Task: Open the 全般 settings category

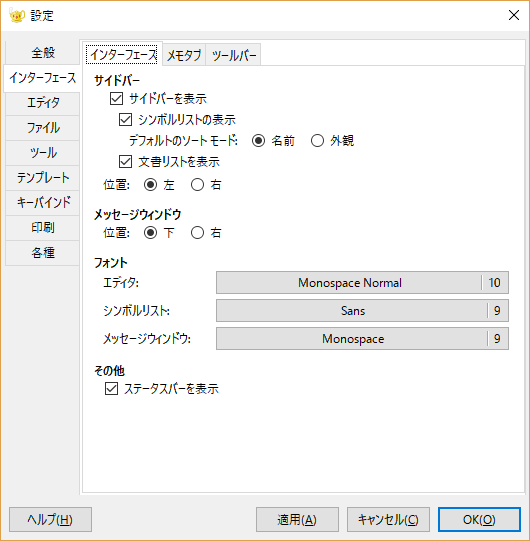Action: pyautogui.click(x=43, y=53)
